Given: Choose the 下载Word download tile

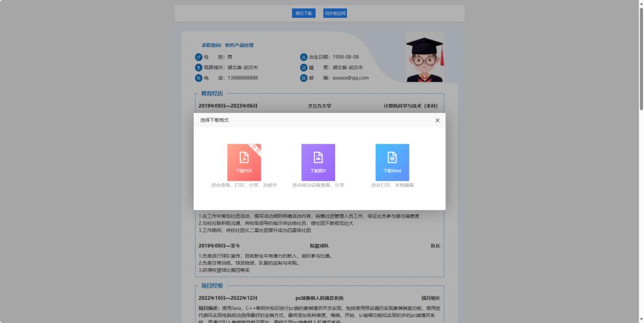Looking at the screenshot, I should pos(392,162).
